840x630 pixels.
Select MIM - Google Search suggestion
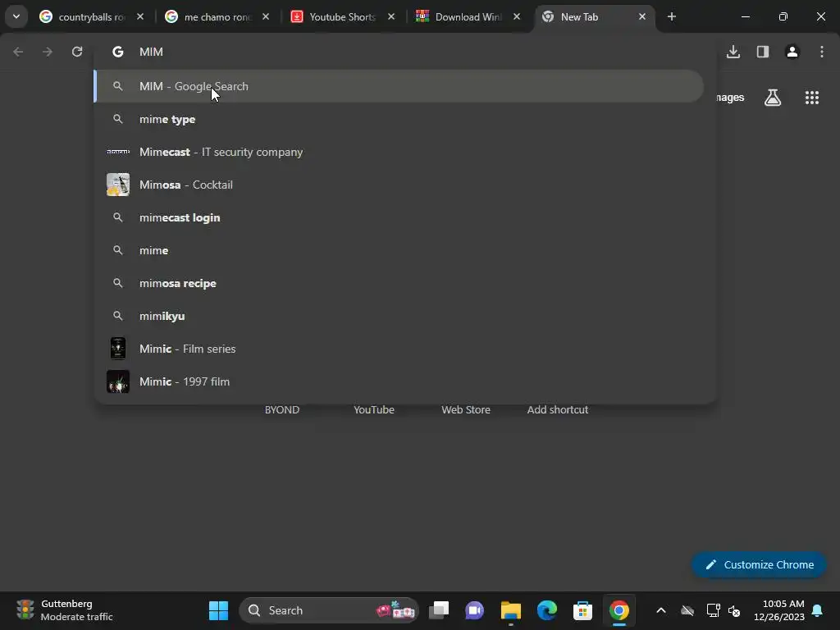tap(399, 86)
